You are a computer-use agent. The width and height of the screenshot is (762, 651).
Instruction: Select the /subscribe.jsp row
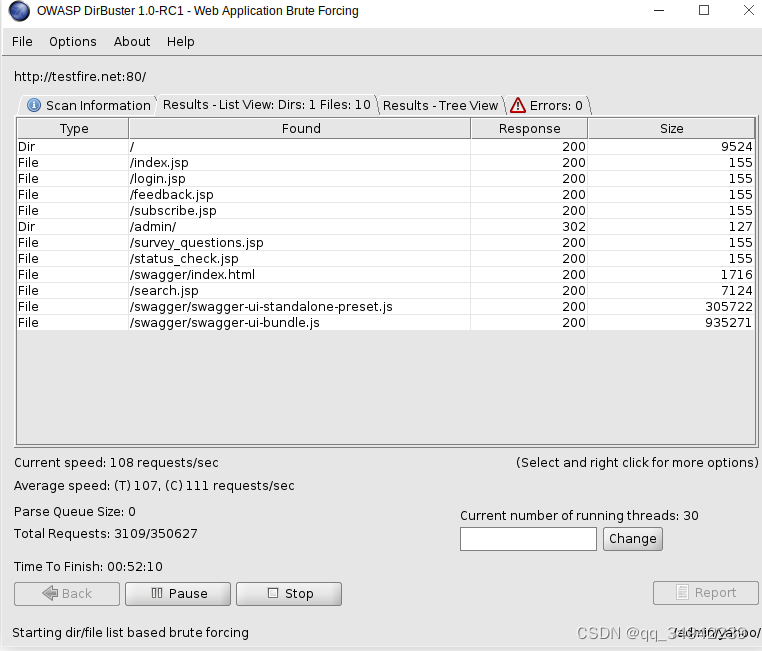(x=385, y=211)
